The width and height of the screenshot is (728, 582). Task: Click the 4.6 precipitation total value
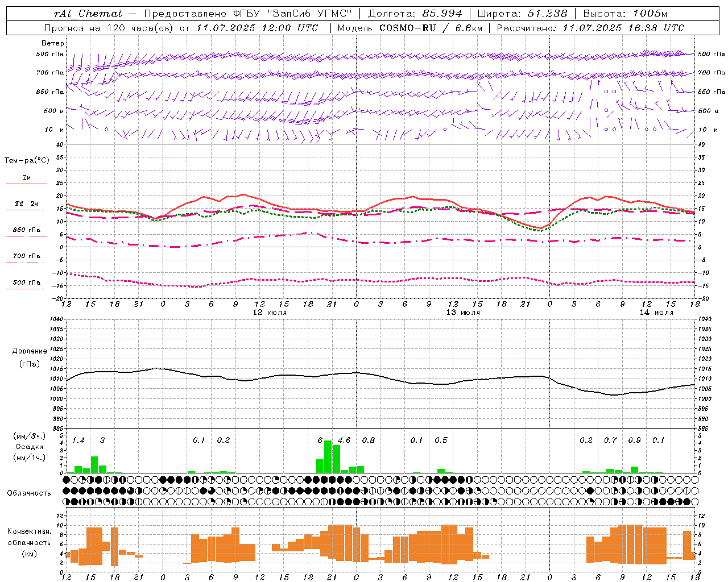tap(344, 440)
